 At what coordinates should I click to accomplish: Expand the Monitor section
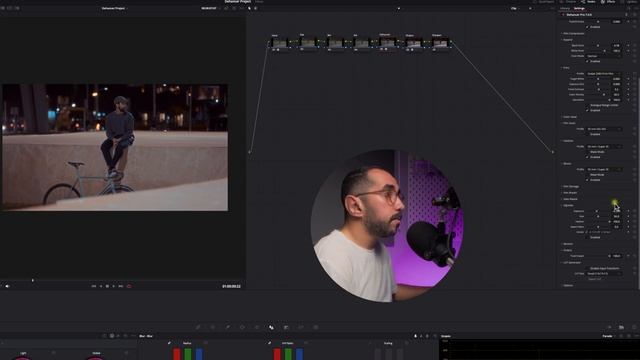click(567, 244)
